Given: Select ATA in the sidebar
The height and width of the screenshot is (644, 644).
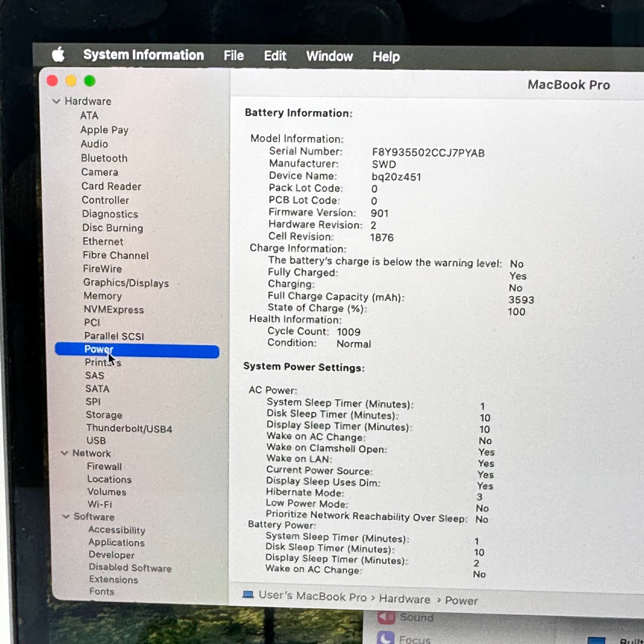Looking at the screenshot, I should 89,115.
